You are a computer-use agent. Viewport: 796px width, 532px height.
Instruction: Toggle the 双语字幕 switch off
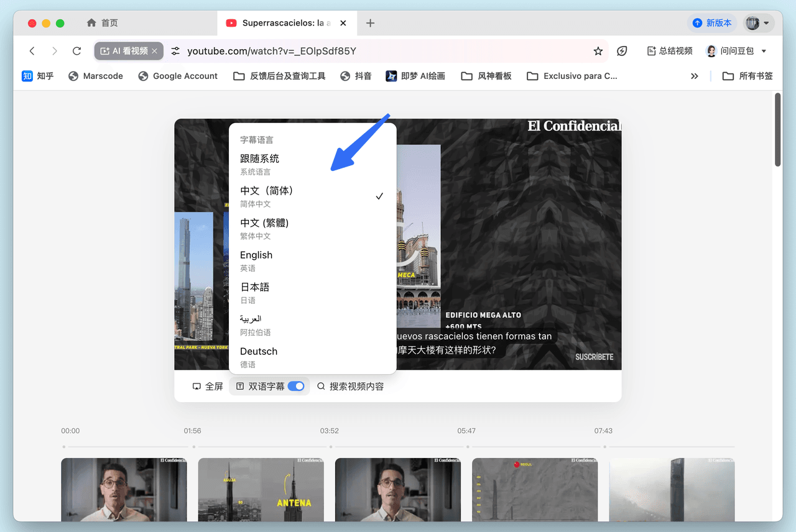click(296, 386)
